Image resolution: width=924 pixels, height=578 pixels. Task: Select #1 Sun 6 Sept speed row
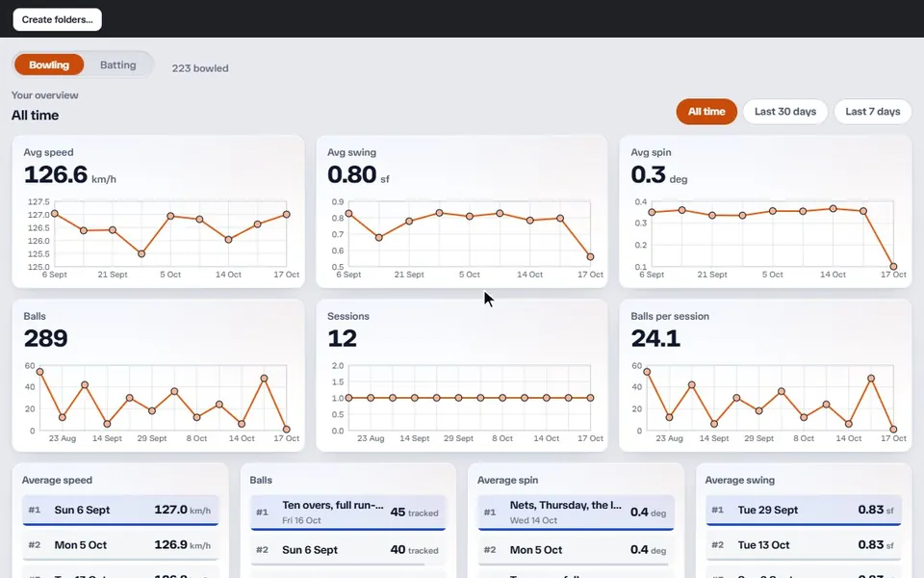click(x=120, y=511)
